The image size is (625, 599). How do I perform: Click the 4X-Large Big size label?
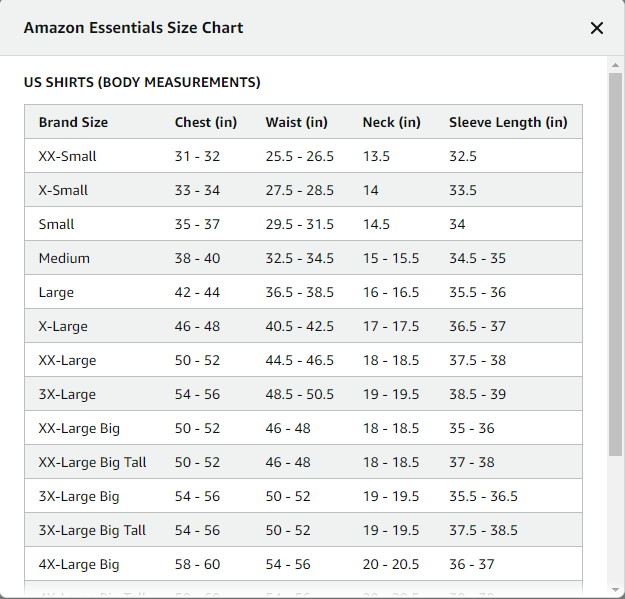point(79,564)
